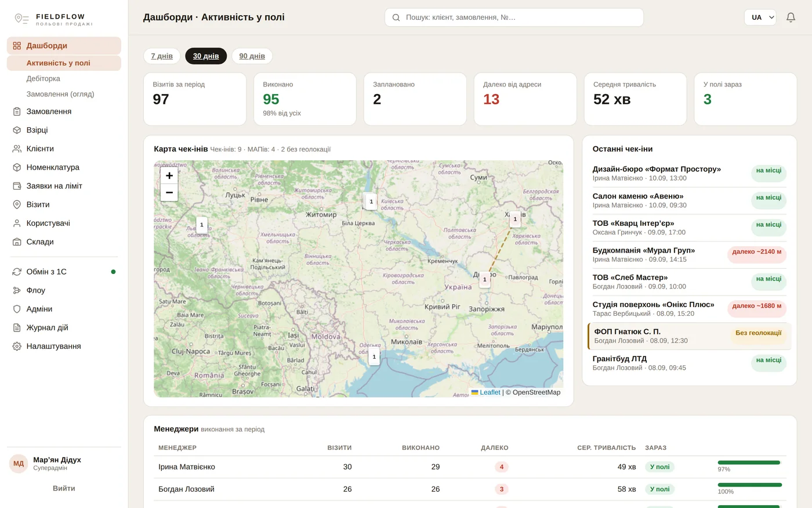Click the Налаштування gear icon
812x508 pixels.
[17, 346]
